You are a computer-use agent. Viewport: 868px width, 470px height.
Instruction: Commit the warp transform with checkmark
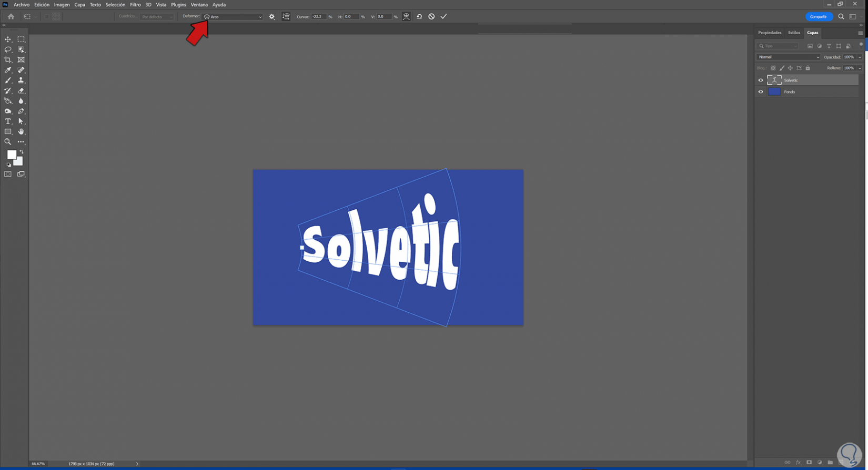click(x=444, y=16)
